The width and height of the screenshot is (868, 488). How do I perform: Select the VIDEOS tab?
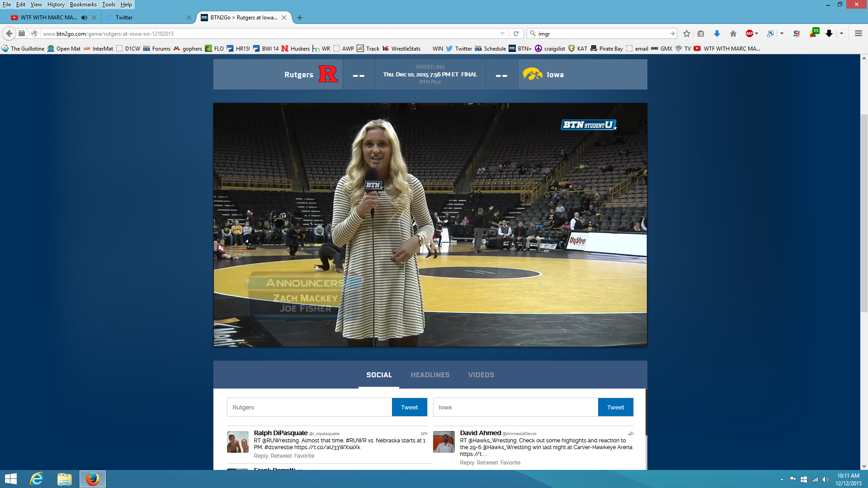pos(481,375)
